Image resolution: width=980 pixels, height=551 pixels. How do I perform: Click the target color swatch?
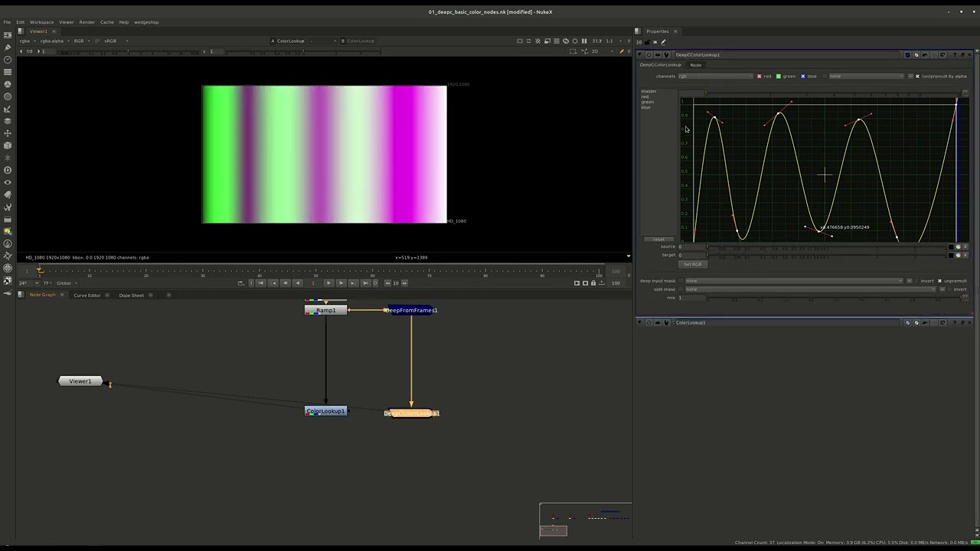(952, 255)
